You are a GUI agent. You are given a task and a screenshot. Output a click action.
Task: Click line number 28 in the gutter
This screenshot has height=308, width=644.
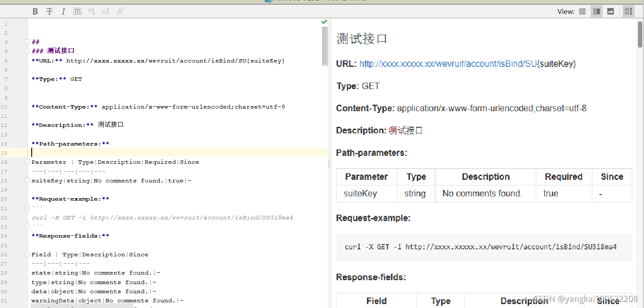5,273
